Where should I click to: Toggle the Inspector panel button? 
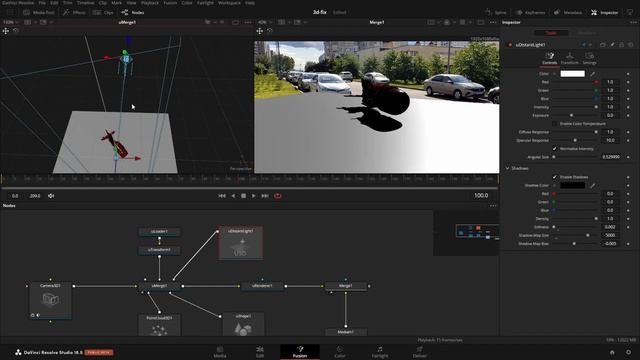[x=604, y=13]
